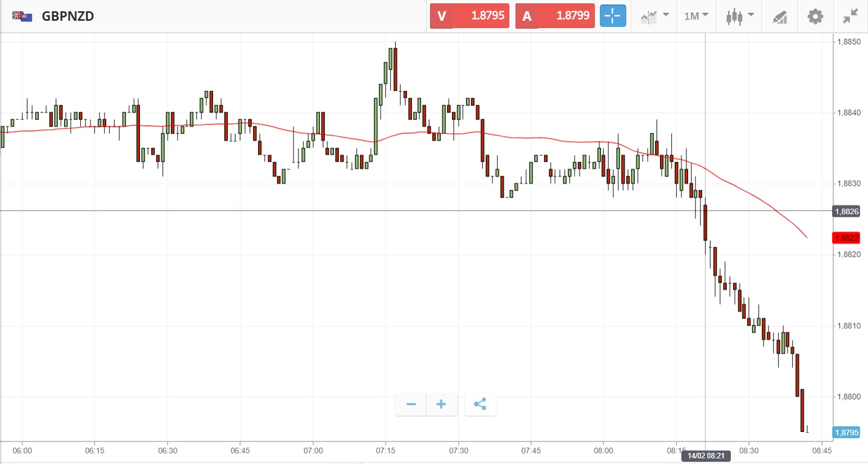Click the 08:00 time axis label

click(x=603, y=451)
